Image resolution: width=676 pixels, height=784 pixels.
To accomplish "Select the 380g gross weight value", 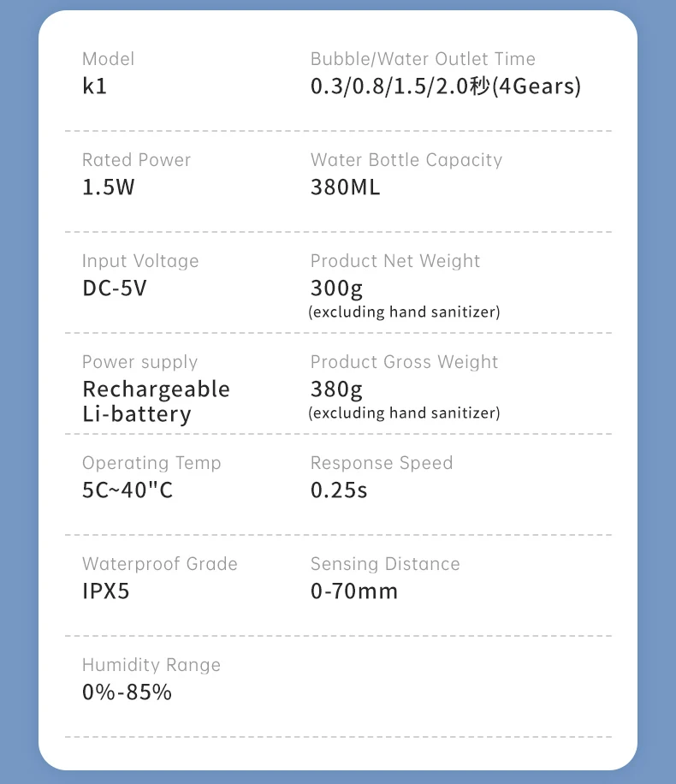I will (336, 390).
